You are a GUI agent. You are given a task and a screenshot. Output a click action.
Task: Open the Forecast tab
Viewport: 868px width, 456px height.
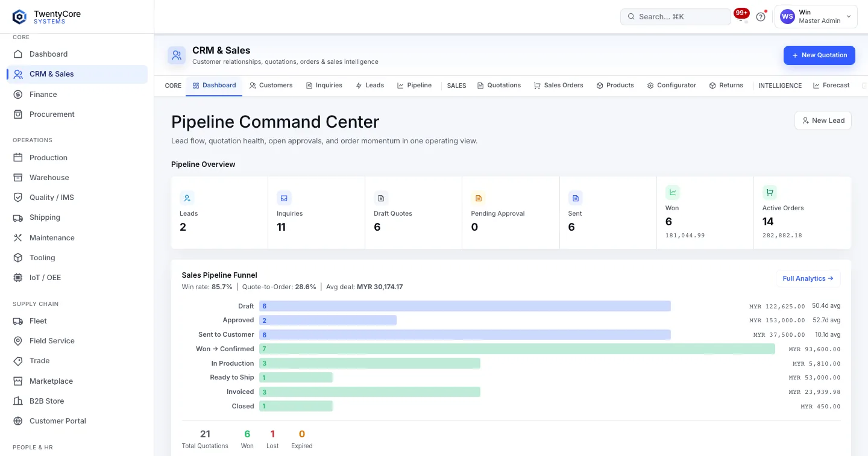pyautogui.click(x=832, y=86)
